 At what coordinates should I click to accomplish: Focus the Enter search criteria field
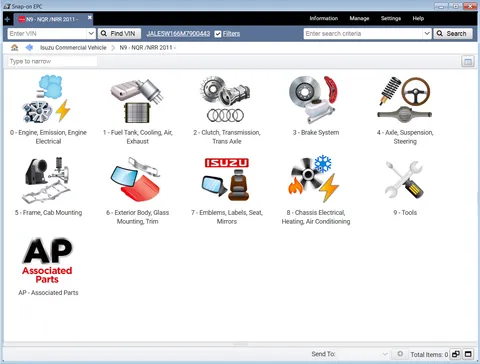tap(363, 34)
